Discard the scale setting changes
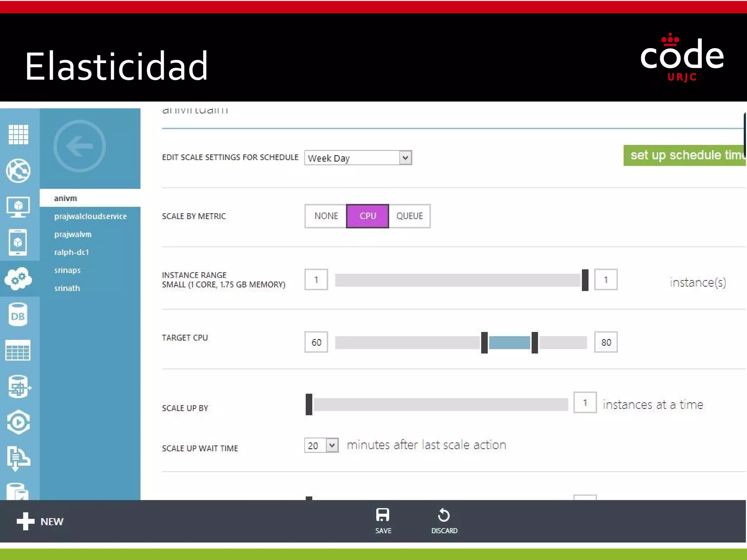 pos(444,521)
